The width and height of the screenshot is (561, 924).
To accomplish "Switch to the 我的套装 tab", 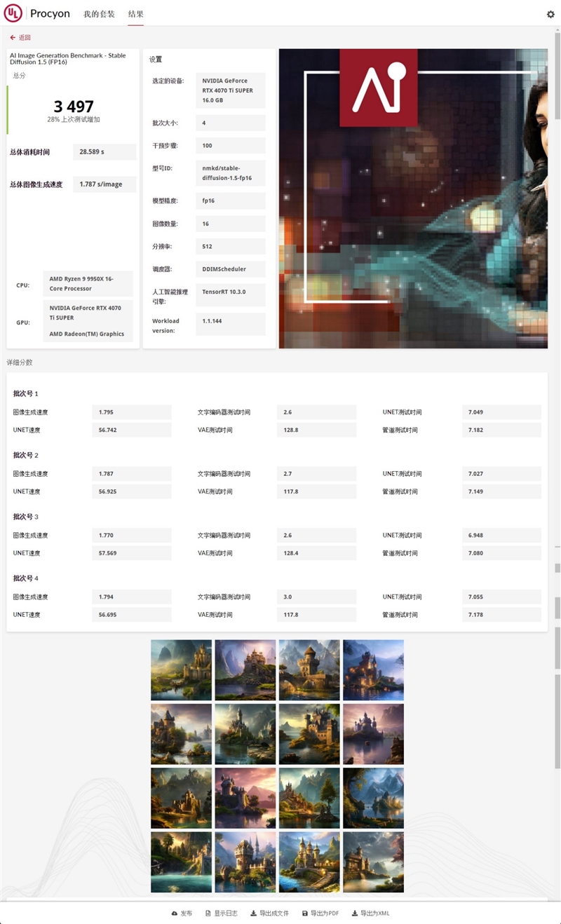I will pyautogui.click(x=98, y=13).
